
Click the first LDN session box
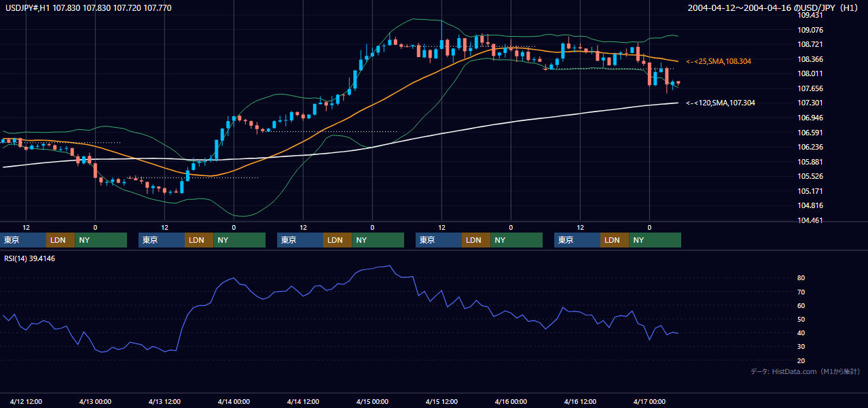click(x=60, y=240)
